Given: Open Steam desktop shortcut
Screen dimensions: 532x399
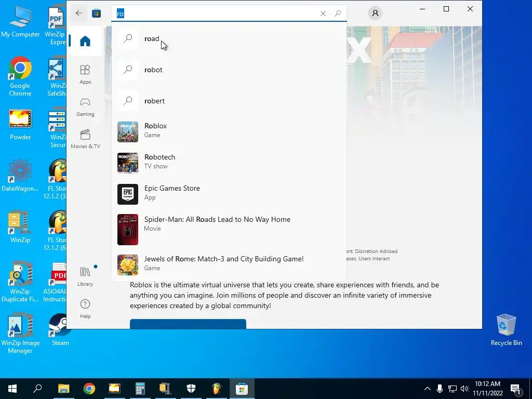Looking at the screenshot, I should click(60, 330).
